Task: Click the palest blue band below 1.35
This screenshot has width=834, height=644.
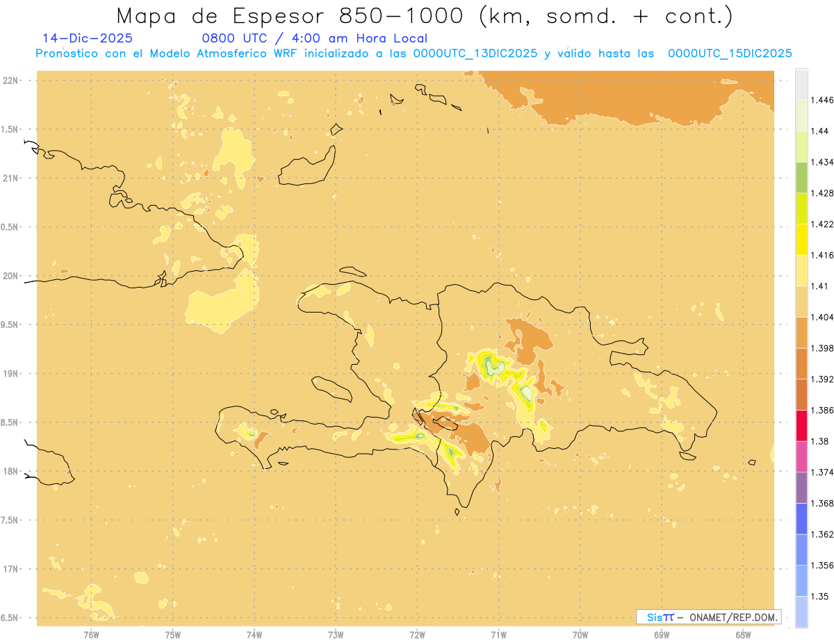Action: (x=801, y=612)
